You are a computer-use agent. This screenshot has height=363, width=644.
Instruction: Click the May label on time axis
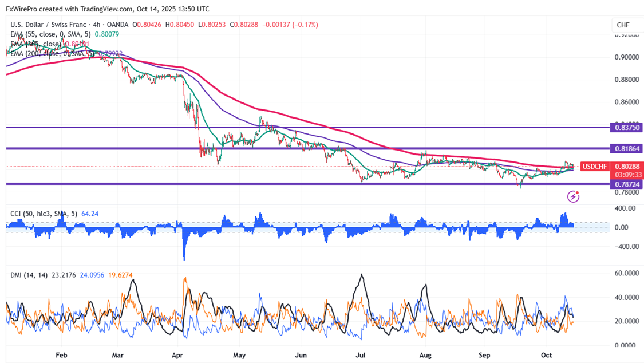[x=239, y=355]
